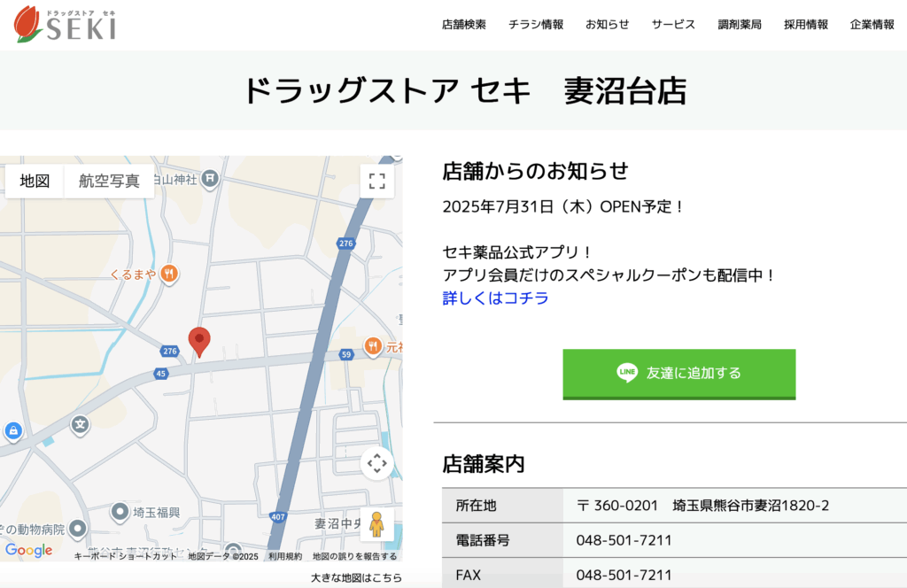Click the Google logo on the map

[x=29, y=550]
